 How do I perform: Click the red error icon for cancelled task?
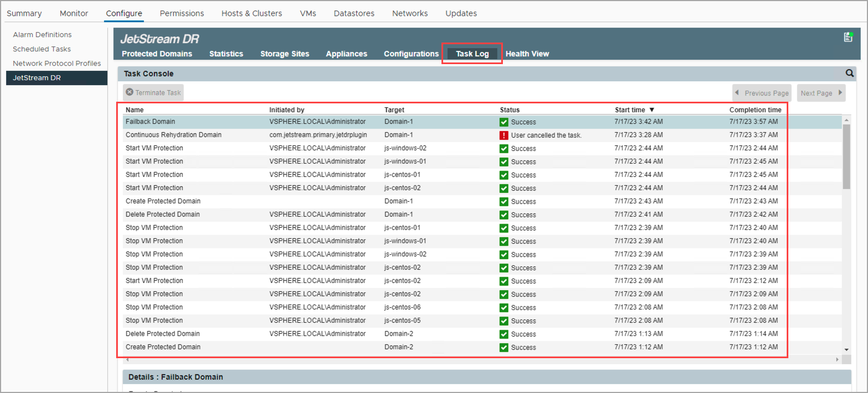tap(504, 135)
